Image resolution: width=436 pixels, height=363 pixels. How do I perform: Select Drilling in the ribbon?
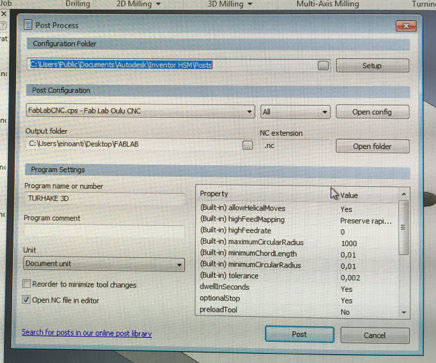tap(78, 4)
